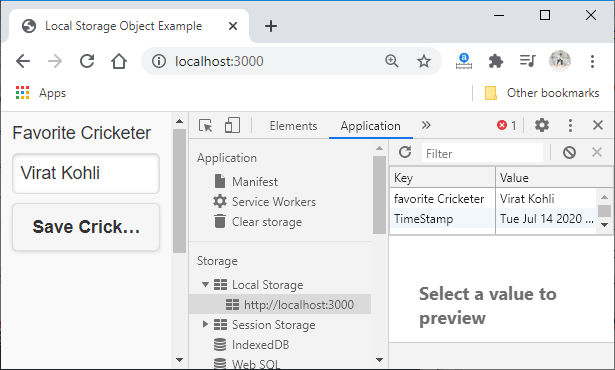615x370 pixels.
Task: Select the Application tab in DevTools
Action: [x=371, y=126]
